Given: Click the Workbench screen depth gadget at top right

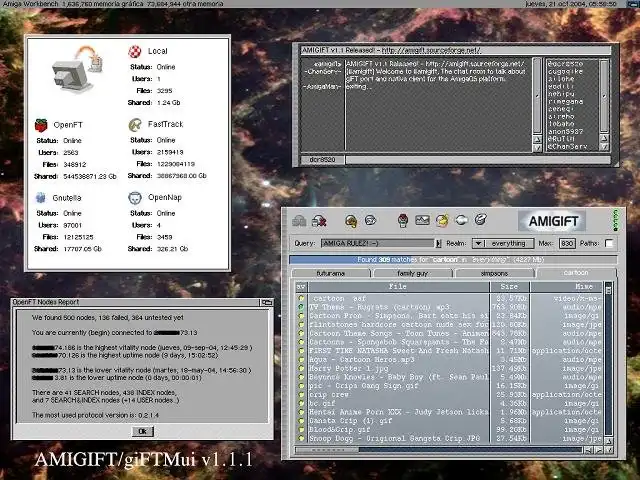Looking at the screenshot, I should click(x=632, y=4).
